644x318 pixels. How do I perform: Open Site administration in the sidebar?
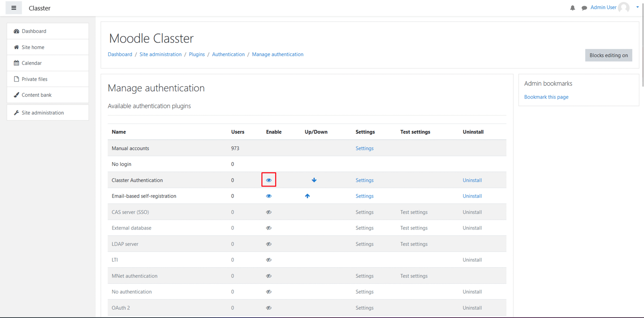[x=48, y=113]
